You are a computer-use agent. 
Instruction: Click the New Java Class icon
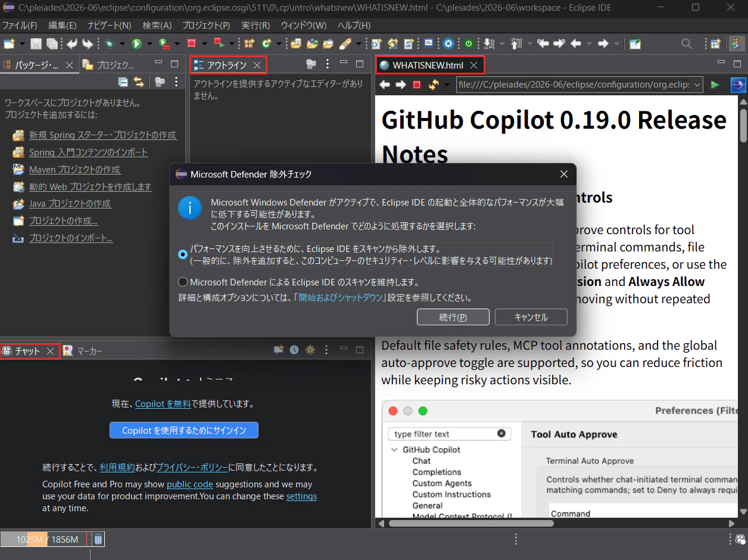(x=266, y=43)
